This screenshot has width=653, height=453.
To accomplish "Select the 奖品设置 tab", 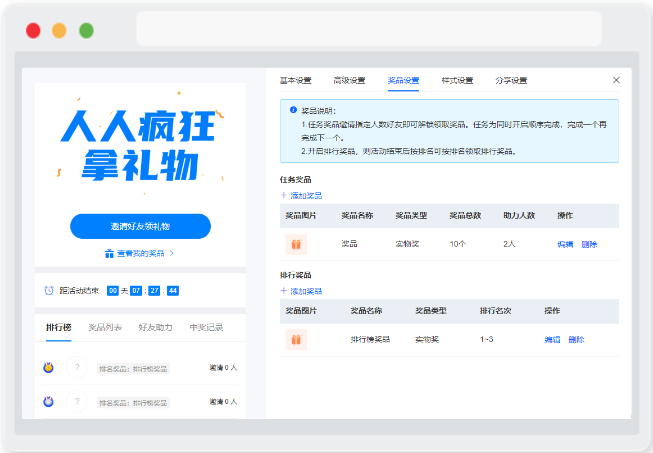I will coord(403,80).
